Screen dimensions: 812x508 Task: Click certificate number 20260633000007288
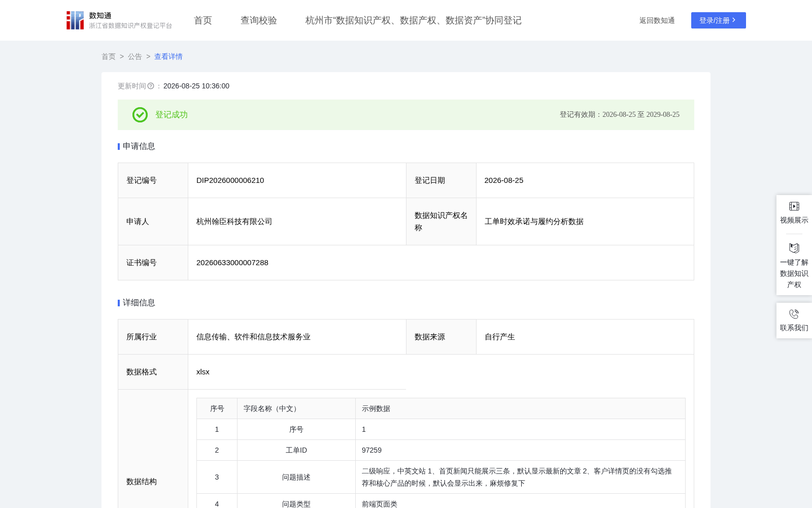click(x=232, y=263)
